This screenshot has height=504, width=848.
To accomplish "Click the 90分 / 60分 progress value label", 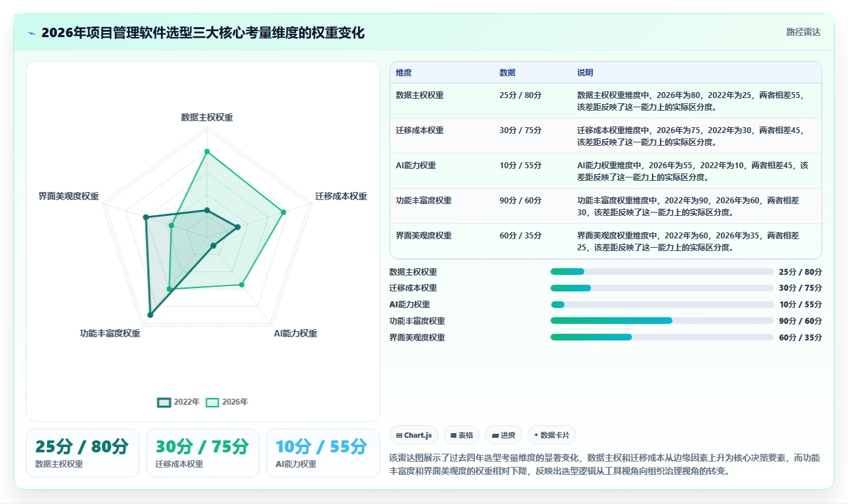I will click(x=800, y=321).
